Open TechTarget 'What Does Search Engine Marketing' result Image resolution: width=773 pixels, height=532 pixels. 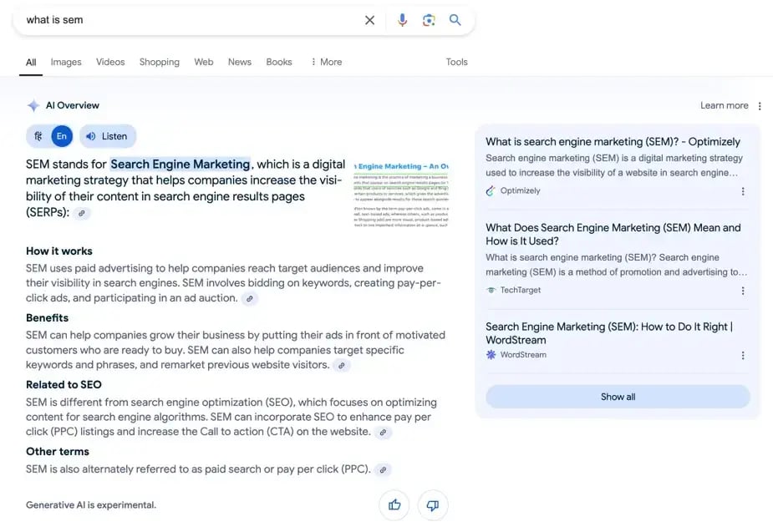613,235
